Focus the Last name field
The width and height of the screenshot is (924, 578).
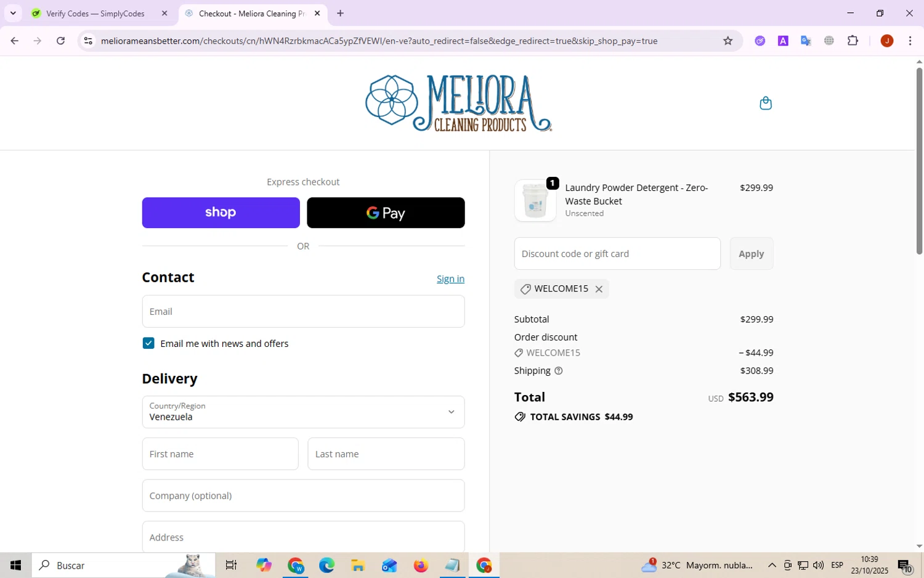point(386,454)
